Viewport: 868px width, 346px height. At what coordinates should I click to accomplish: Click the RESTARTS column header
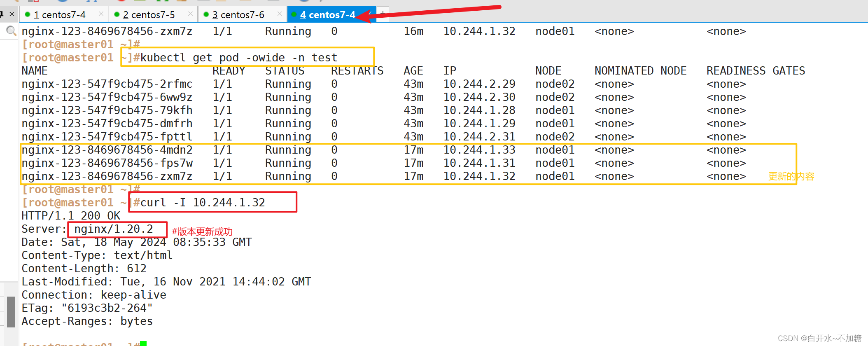357,71
